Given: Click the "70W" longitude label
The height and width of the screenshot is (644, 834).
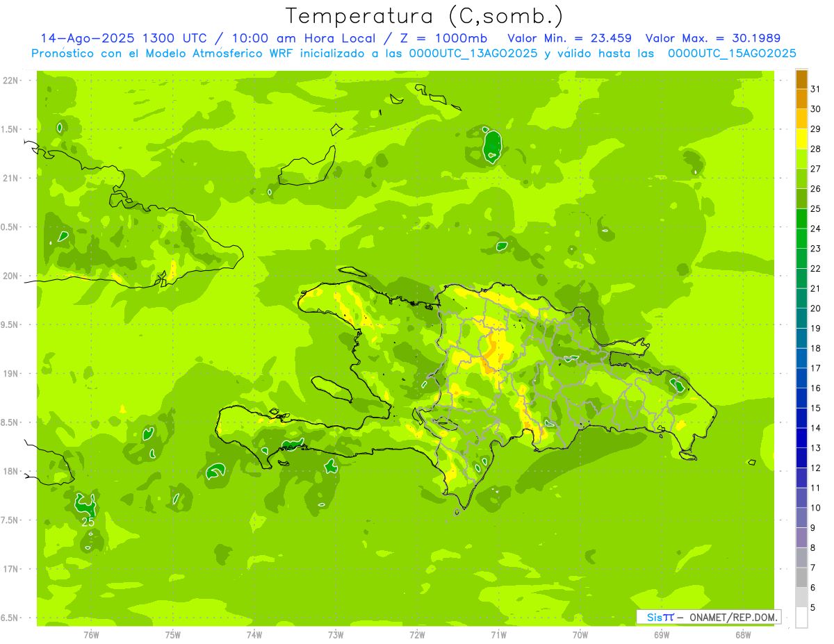Looking at the screenshot, I should coord(580,634).
